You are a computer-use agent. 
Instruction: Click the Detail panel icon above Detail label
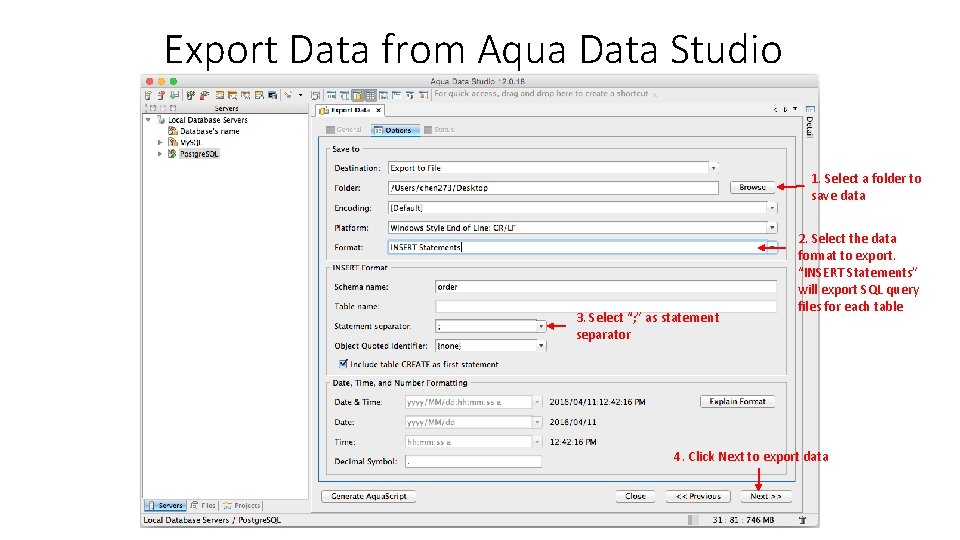[810, 109]
